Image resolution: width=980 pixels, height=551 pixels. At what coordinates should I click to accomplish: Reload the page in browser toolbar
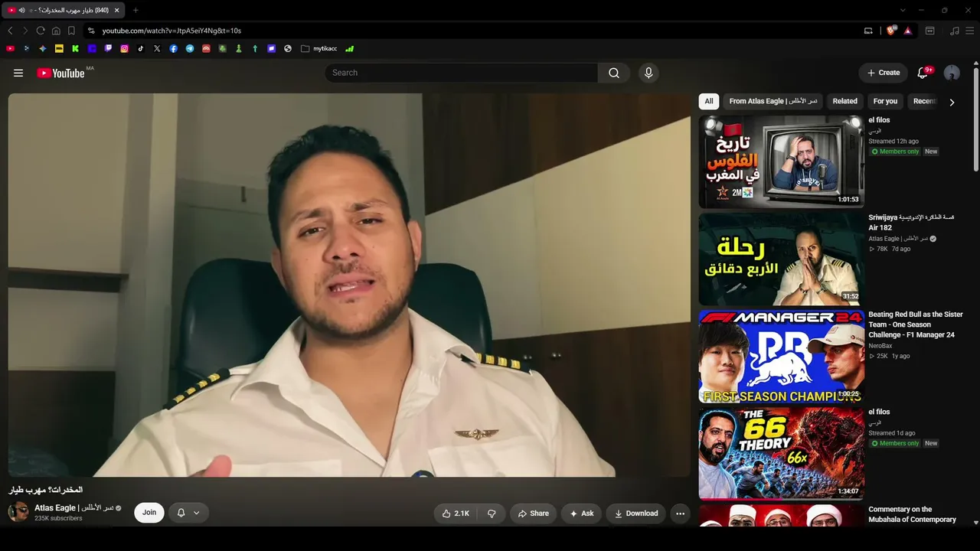41,31
